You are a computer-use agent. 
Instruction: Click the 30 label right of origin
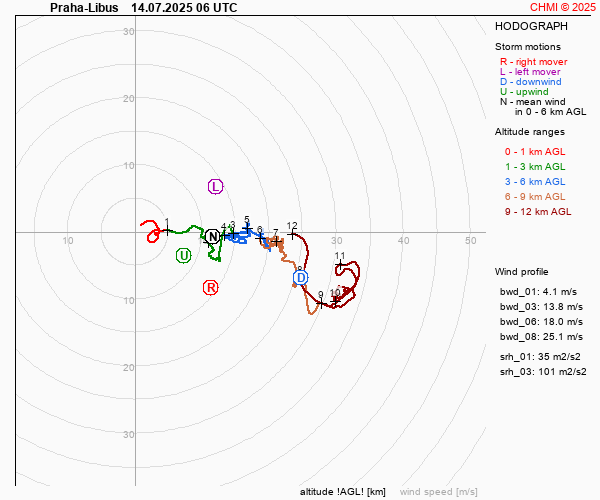point(337,241)
